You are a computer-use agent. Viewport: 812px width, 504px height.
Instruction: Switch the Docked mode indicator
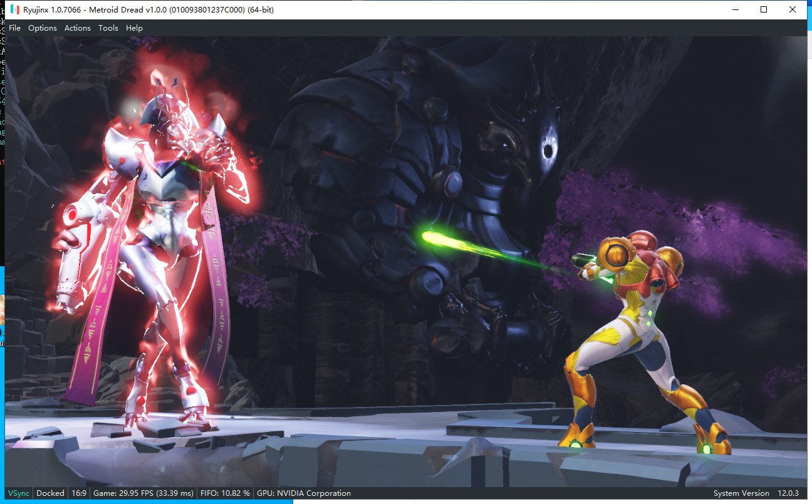[x=50, y=493]
